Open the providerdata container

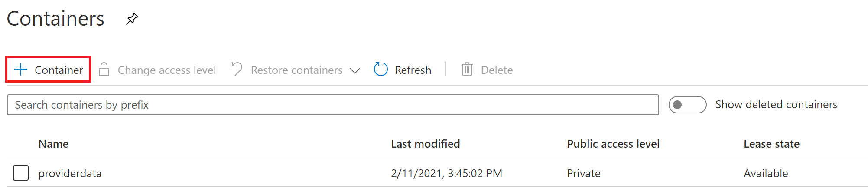70,173
